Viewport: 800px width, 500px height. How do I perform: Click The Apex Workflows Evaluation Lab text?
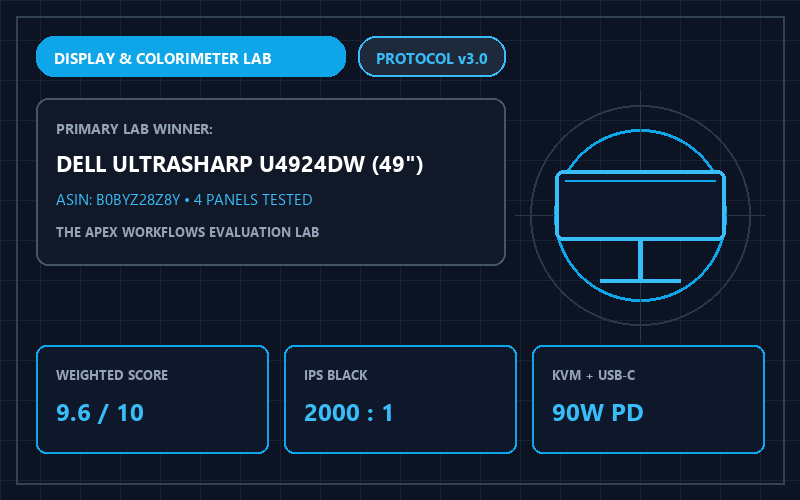click(x=188, y=232)
